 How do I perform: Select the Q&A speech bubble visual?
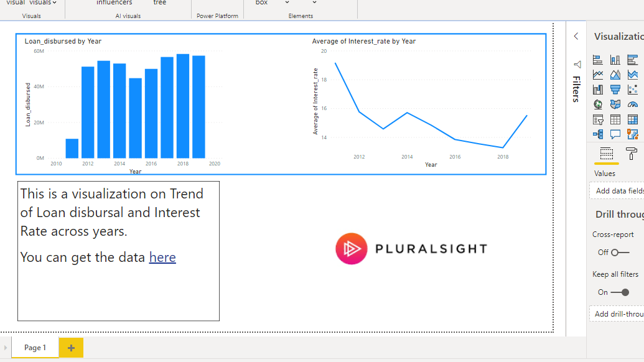click(615, 134)
